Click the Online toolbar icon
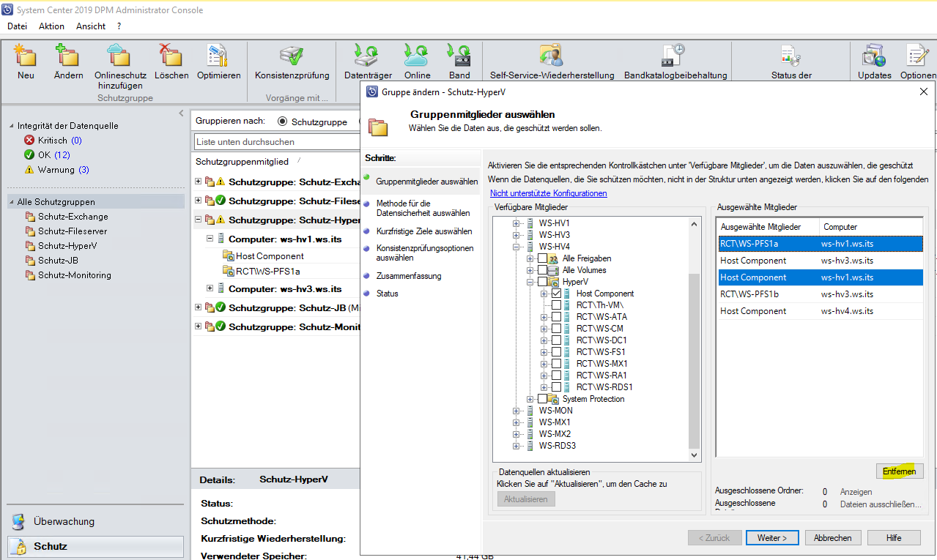937x560 pixels. [x=417, y=56]
